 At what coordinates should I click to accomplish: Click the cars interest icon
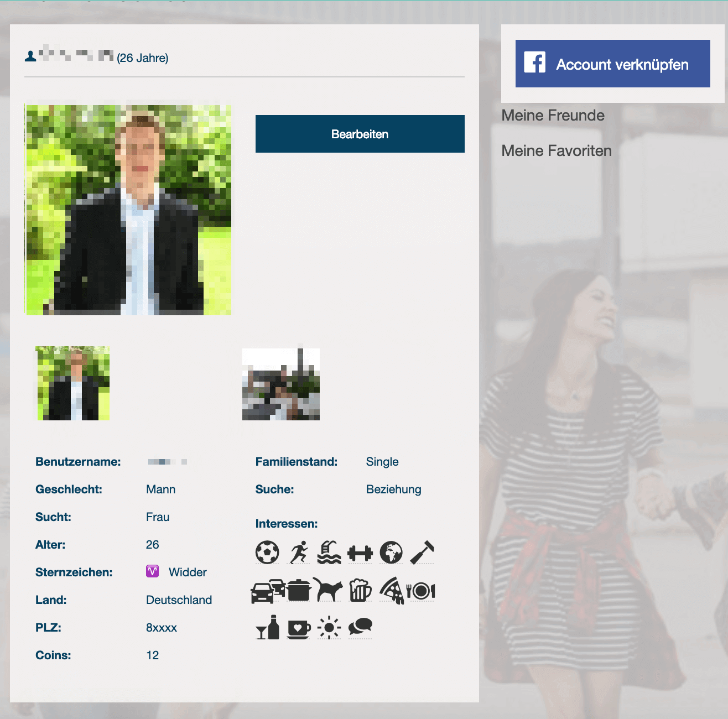268,591
